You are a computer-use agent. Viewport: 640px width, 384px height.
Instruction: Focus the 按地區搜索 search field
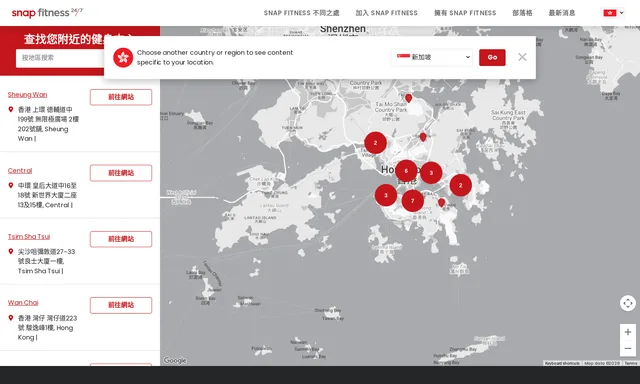pos(60,58)
